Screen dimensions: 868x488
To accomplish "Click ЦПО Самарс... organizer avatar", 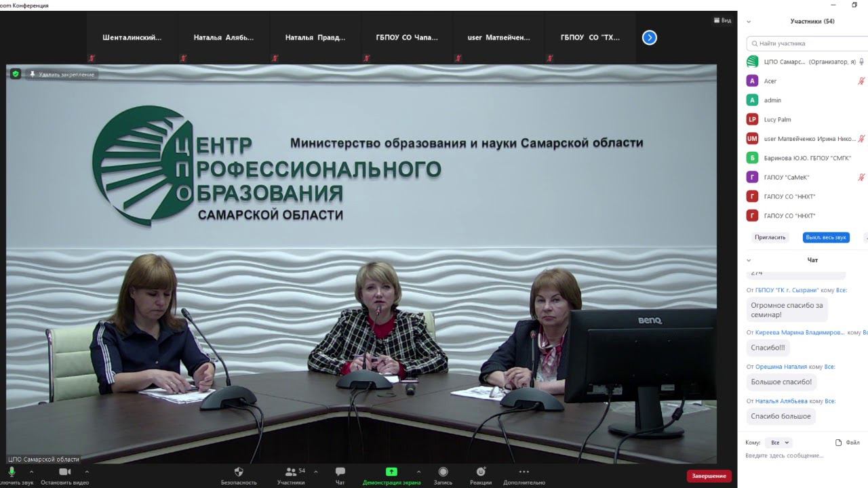I will click(x=751, y=62).
